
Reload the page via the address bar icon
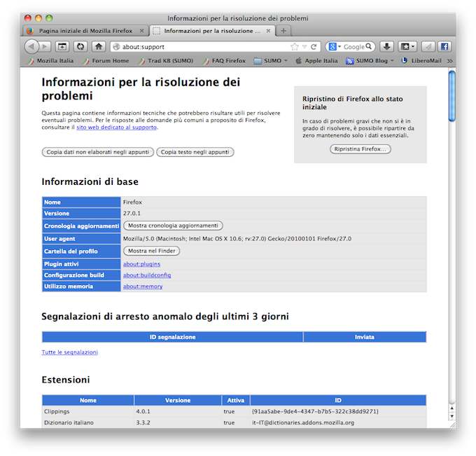314,47
